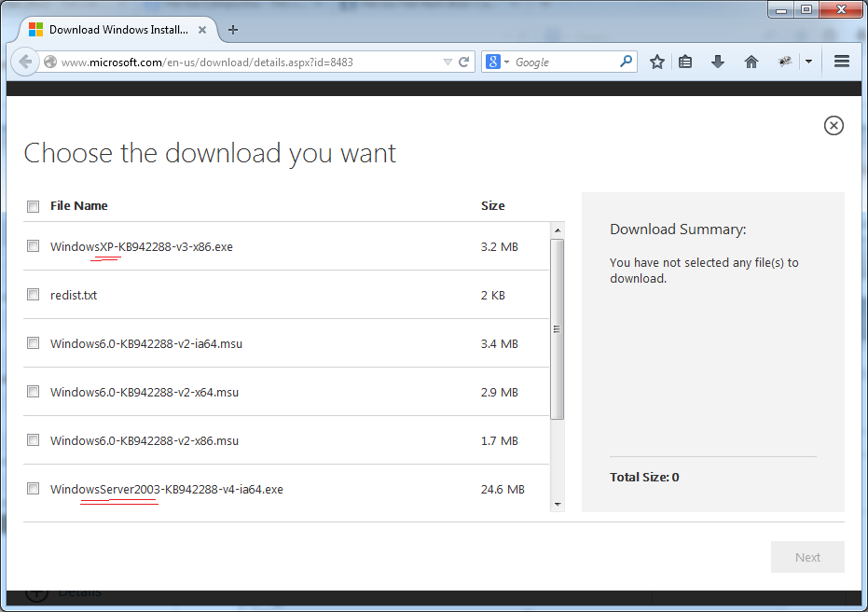Open the Google search engine selector dropdown

497,62
